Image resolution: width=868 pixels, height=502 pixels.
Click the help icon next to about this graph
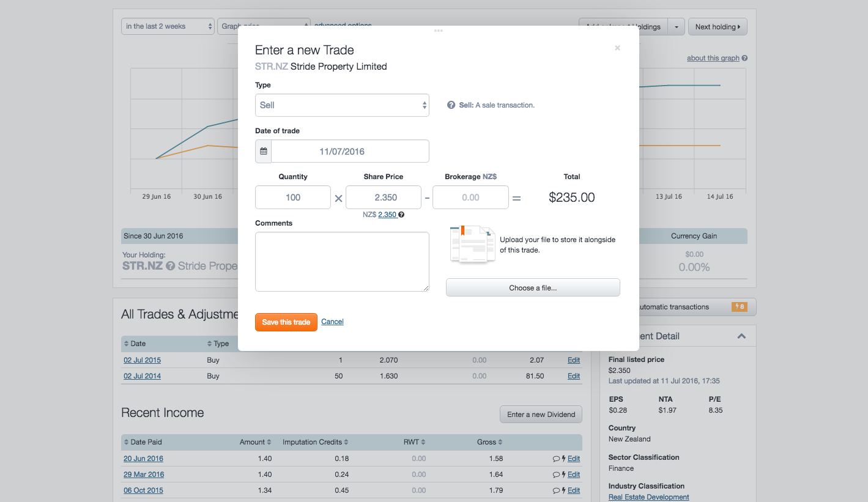743,57
